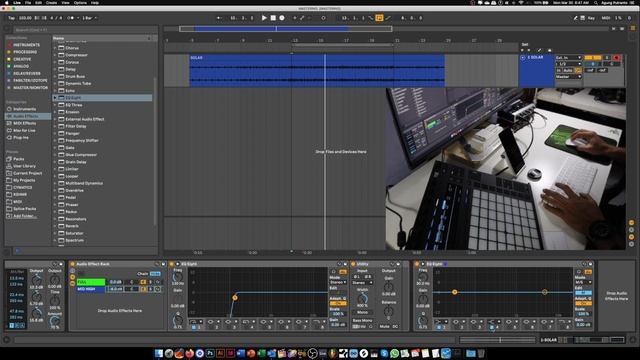Open the Help menu
Viewport: 640px width, 360px height.
95,2
